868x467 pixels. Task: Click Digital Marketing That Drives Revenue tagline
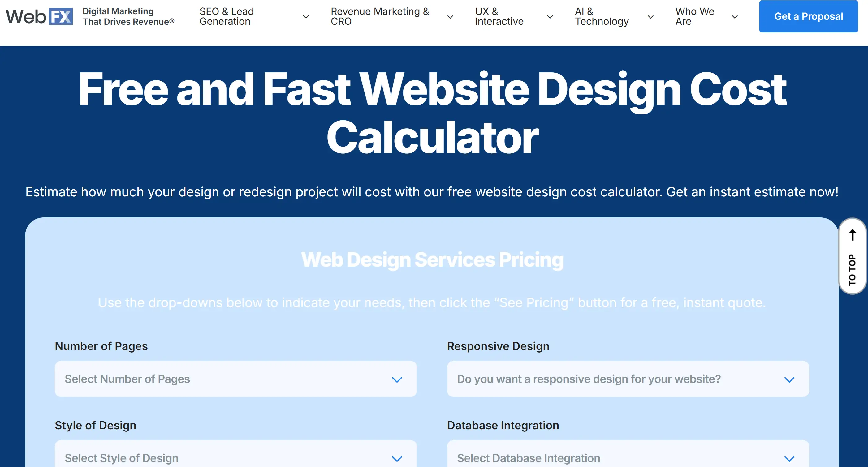(128, 16)
